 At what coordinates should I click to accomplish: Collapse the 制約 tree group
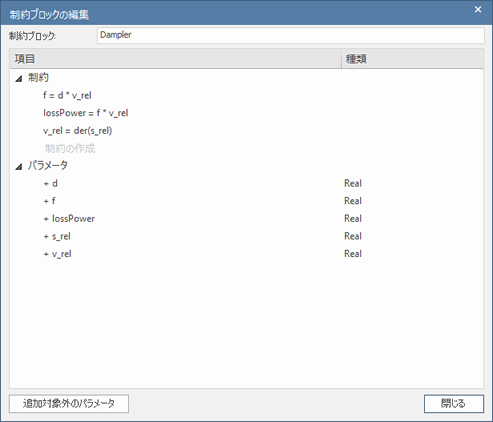19,79
